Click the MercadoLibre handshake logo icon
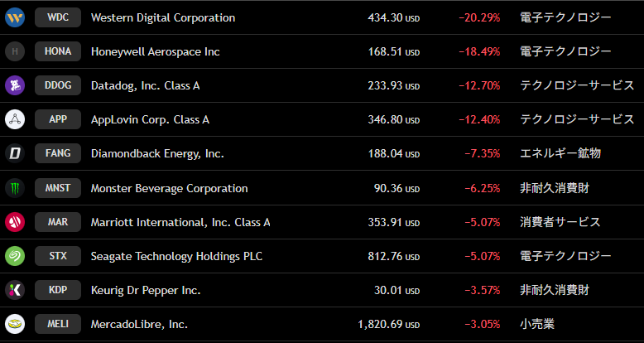Image resolution: width=644 pixels, height=343 pixels. (15, 324)
